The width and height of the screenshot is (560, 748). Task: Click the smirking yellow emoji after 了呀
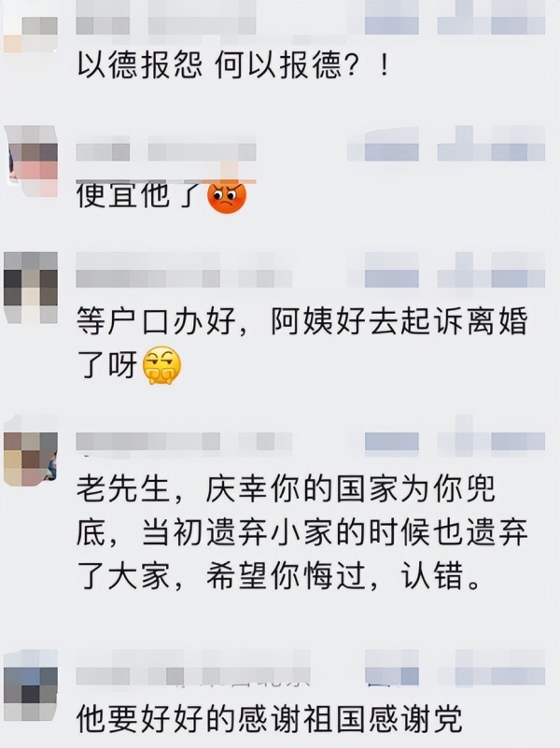(x=162, y=365)
